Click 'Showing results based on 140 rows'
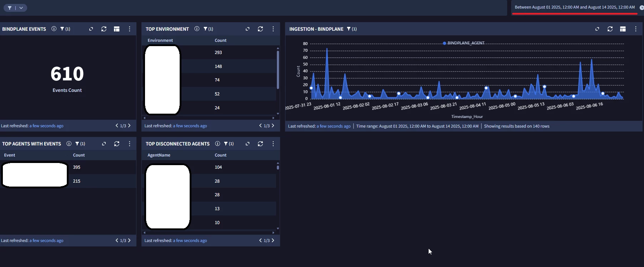 pyautogui.click(x=516, y=126)
